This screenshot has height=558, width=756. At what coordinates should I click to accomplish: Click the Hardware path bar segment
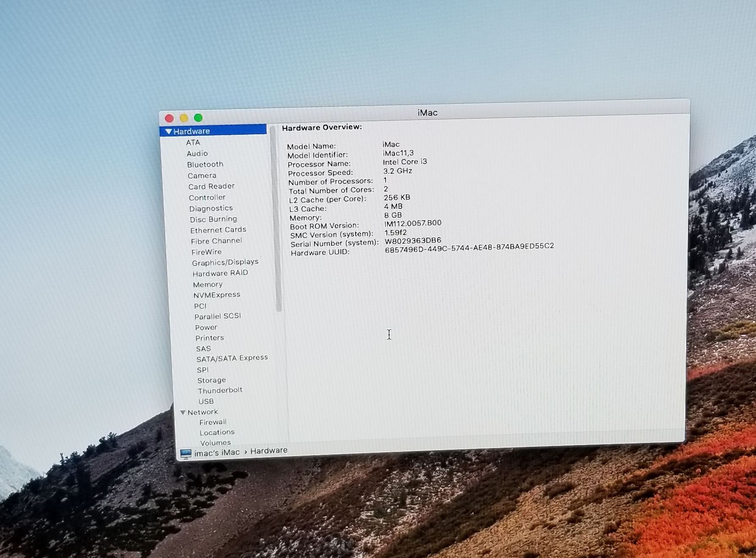[x=268, y=451]
